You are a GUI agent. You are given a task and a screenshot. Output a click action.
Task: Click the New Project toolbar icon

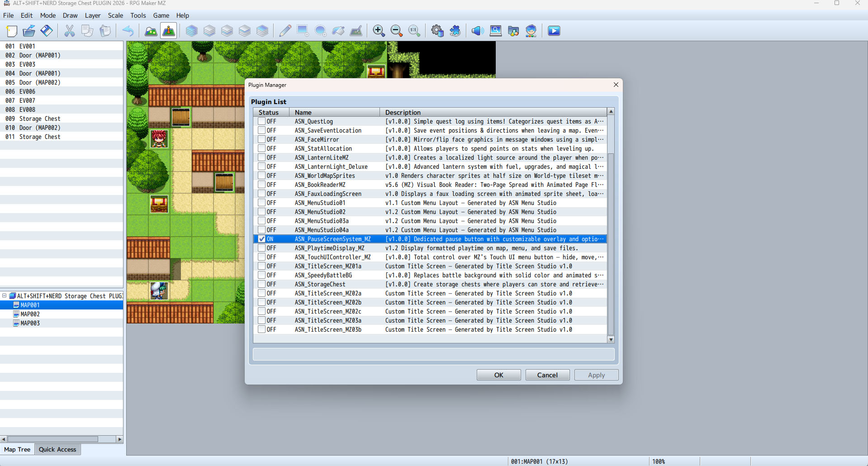pyautogui.click(x=12, y=31)
